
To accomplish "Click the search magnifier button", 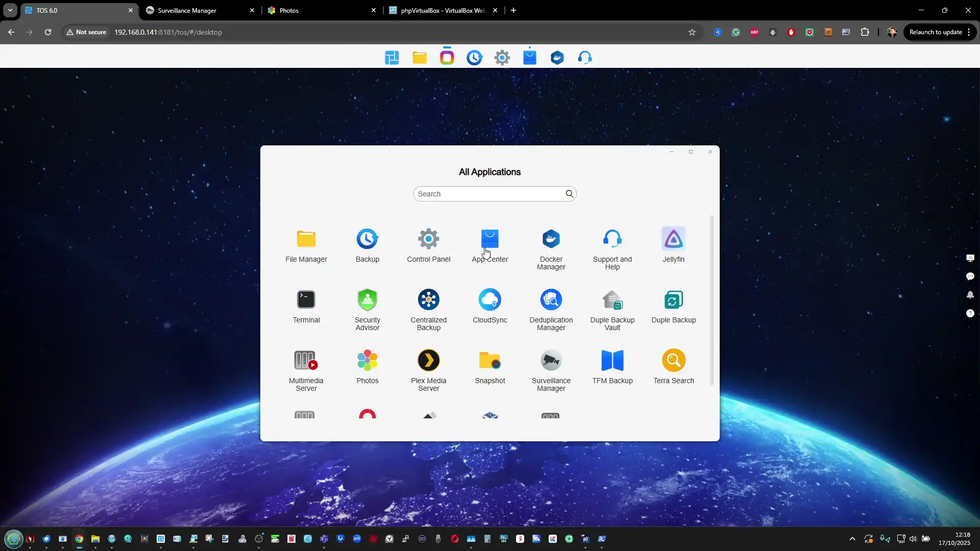I will (569, 194).
